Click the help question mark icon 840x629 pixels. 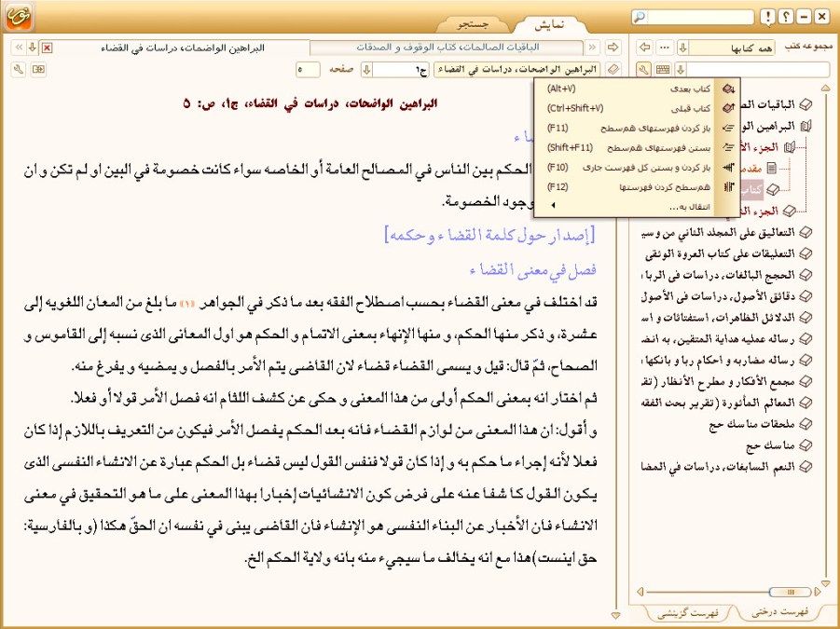[786, 18]
